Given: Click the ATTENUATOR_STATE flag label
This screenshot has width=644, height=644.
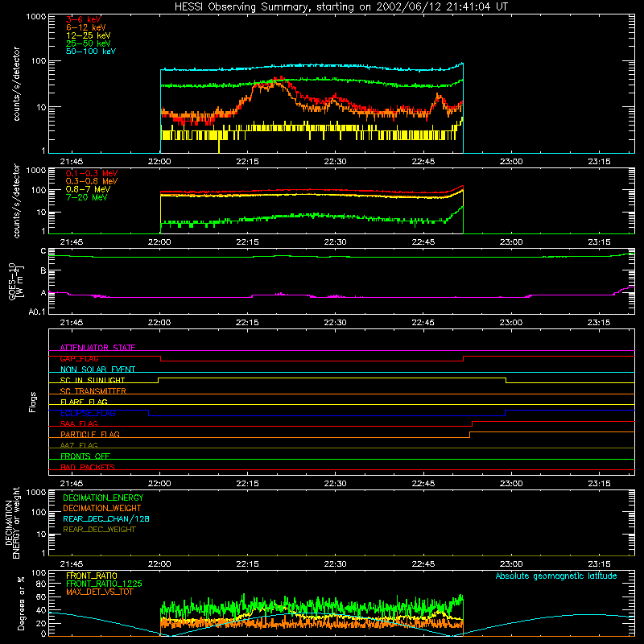Looking at the screenshot, I should pos(97,348).
